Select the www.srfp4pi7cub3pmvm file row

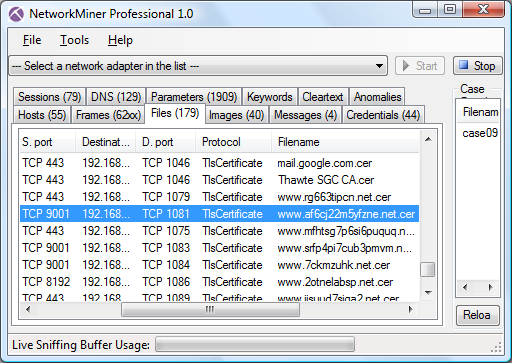(219, 248)
